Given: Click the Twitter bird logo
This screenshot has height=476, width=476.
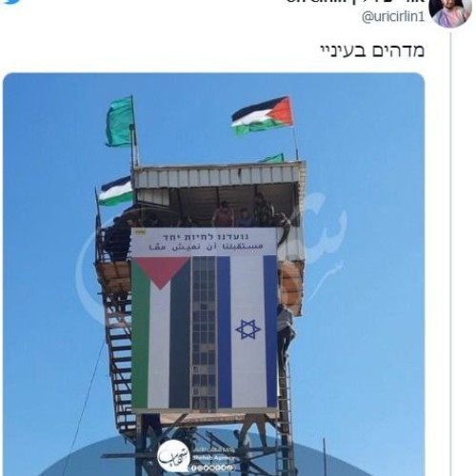Looking at the screenshot, I should coord(11,2).
